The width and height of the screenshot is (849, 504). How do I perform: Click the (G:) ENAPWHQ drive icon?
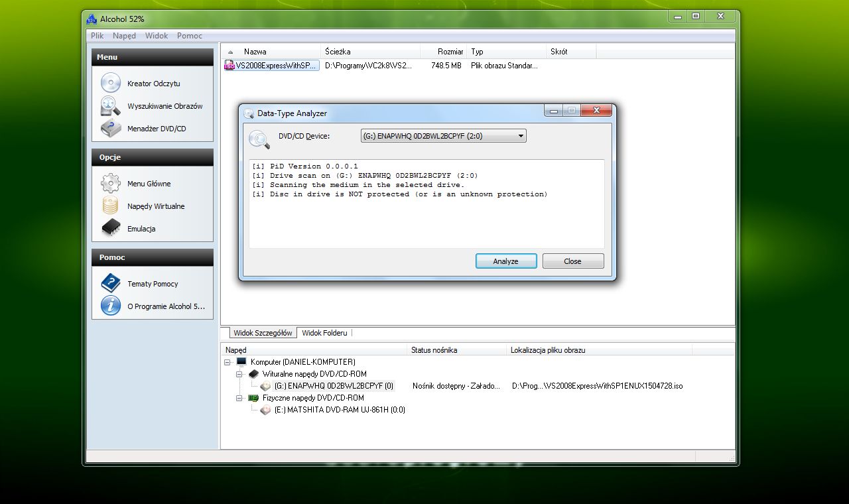click(x=265, y=386)
